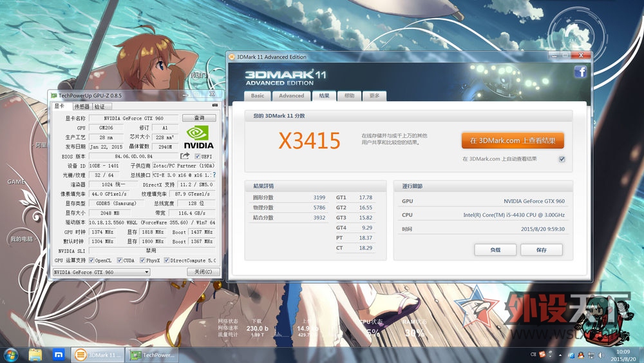Click the 负载 load button
The image size is (644, 363).
[495, 250]
